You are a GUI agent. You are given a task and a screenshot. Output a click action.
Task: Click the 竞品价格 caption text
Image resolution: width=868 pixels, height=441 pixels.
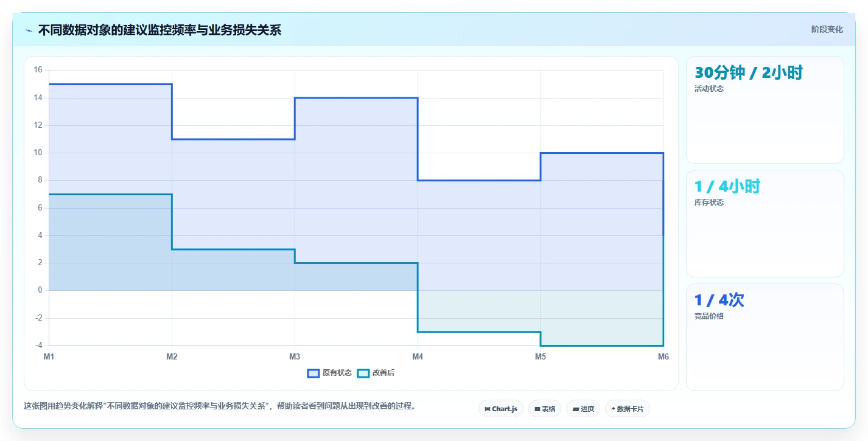709,316
